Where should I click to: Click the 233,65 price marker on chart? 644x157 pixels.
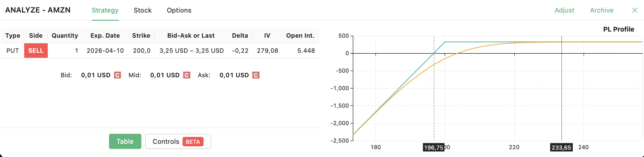[x=561, y=148]
